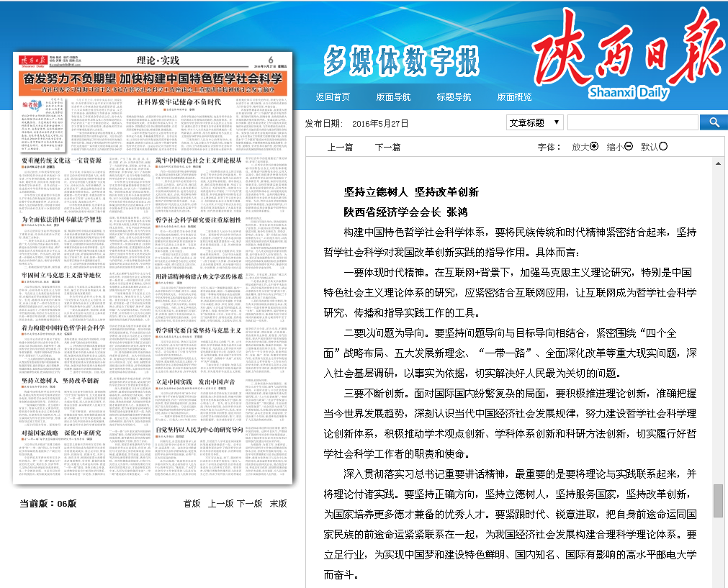Open the 文章标题 search-type dropdown
Viewport: 728px width, 588px height.
pyautogui.click(x=534, y=122)
